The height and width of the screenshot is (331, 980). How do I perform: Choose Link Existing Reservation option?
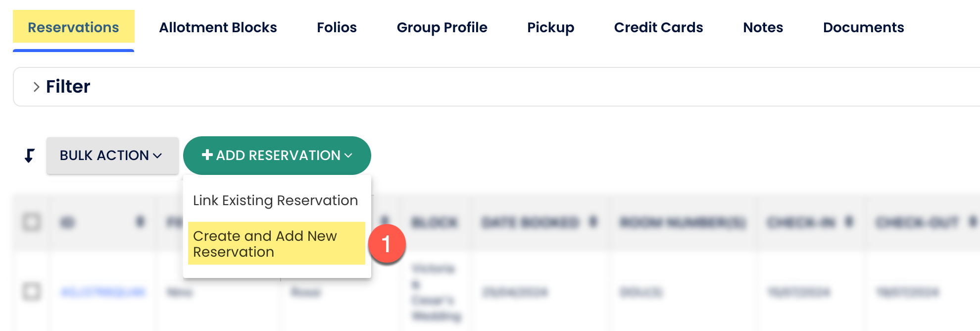pos(275,200)
